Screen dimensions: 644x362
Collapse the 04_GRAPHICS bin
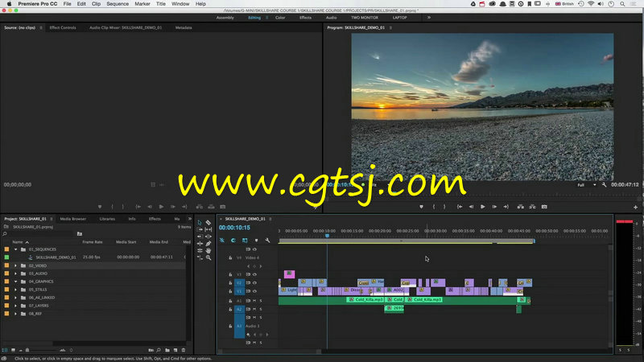15,282
